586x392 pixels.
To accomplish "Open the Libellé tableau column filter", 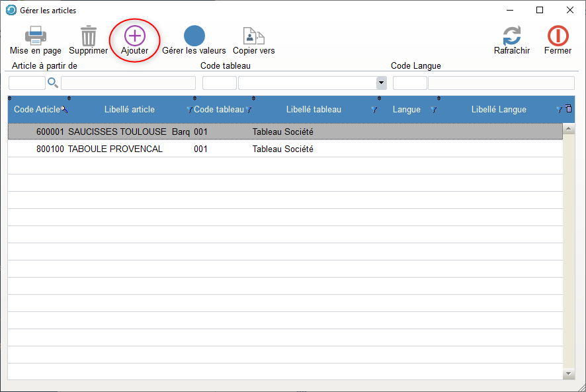I will [x=374, y=110].
